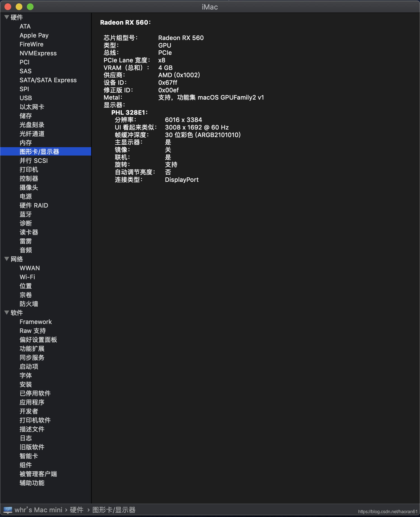Viewport: 420px width, 517px height.
Task: Click 硬件 segment in path bar
Action: pos(77,510)
